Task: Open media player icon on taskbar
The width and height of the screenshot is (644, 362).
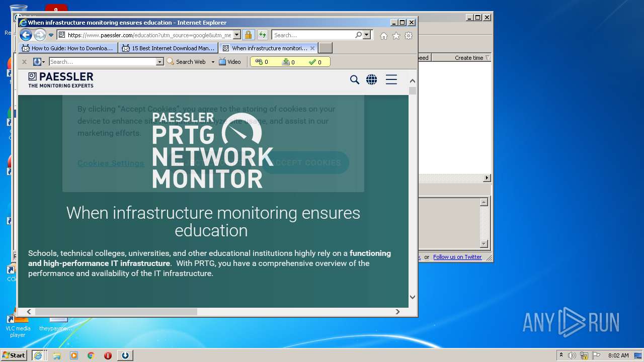Action: (x=74, y=355)
